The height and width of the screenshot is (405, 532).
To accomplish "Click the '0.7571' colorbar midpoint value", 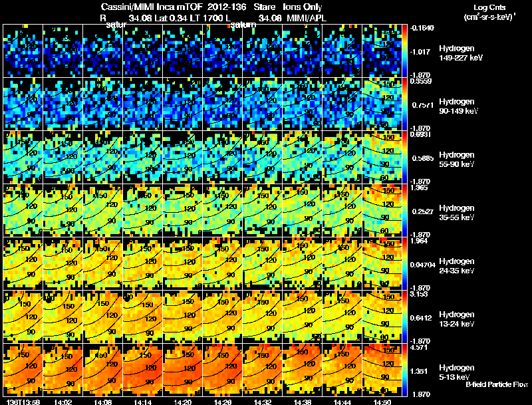I will (423, 105).
